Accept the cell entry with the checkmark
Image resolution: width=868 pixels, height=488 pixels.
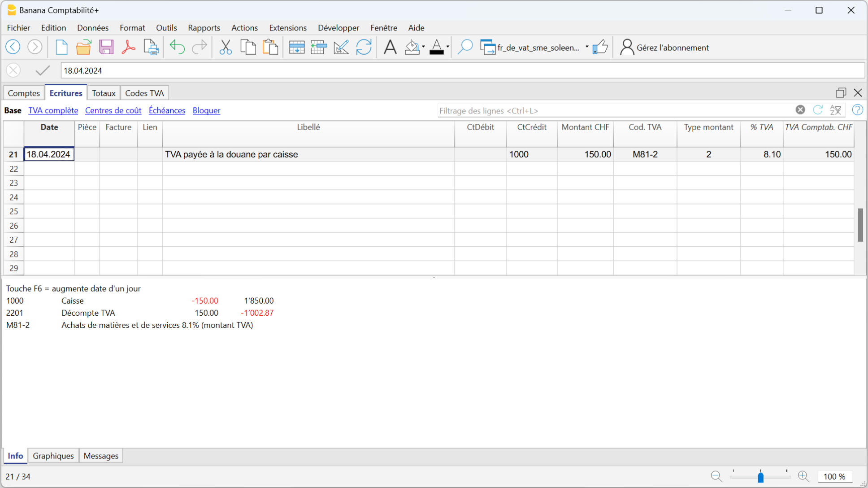click(43, 70)
